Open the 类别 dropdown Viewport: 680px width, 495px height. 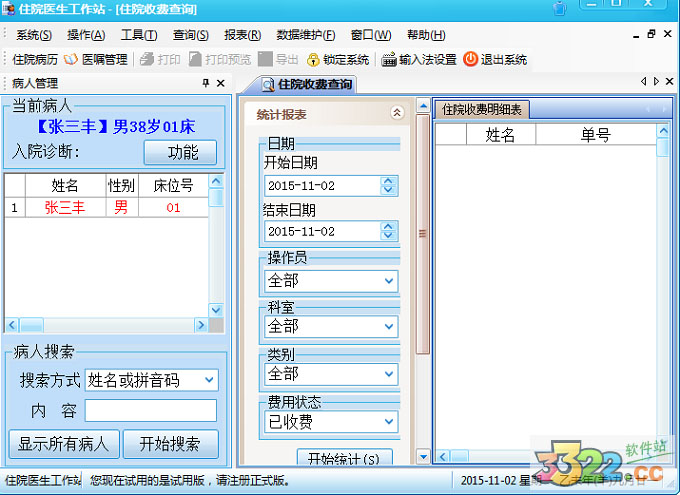click(x=389, y=374)
